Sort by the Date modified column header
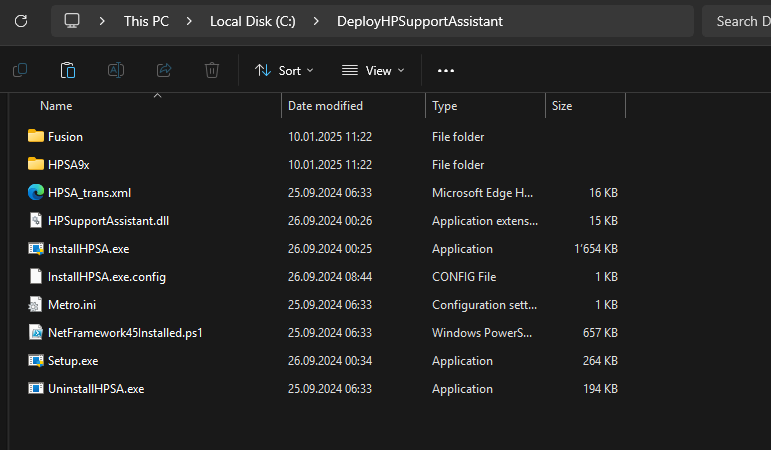 (325, 106)
